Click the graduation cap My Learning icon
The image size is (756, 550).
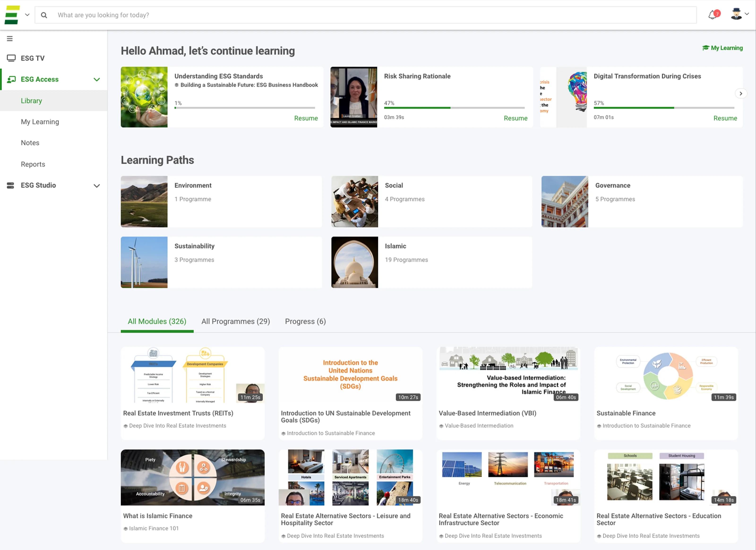pos(706,48)
